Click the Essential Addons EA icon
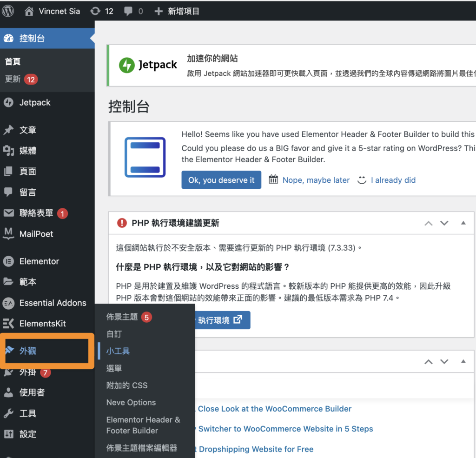Viewport: 476px width, 458px height. point(8,303)
